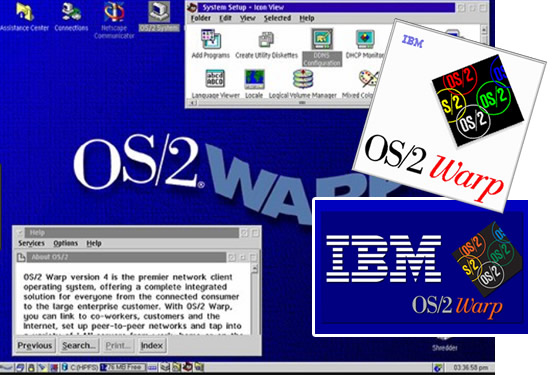Click System Setup horizontal scrollbar left arrow
The image size is (555, 375).
(x=193, y=103)
